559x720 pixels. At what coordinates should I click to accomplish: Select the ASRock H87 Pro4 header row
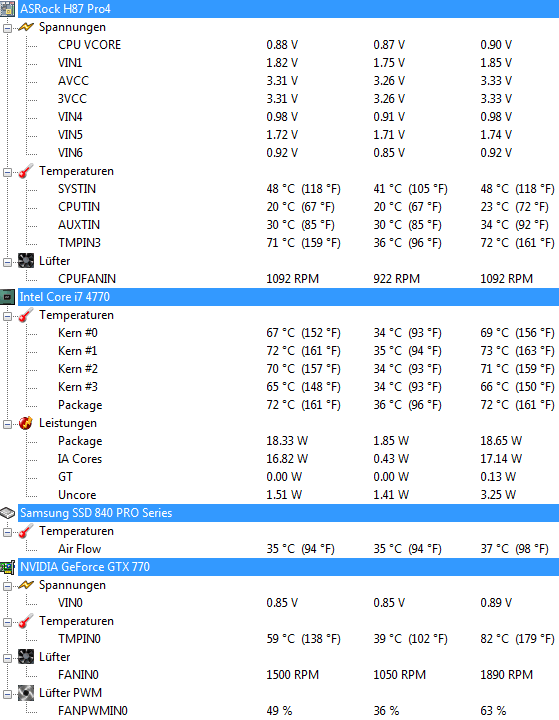[x=288, y=9]
